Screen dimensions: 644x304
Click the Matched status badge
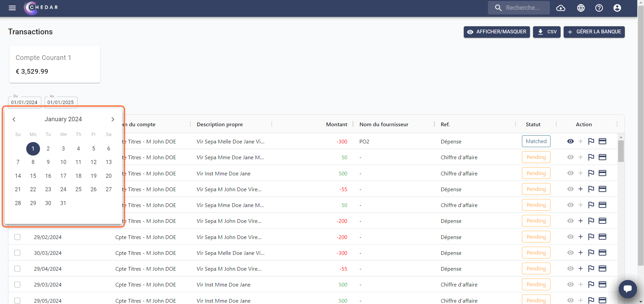point(536,141)
